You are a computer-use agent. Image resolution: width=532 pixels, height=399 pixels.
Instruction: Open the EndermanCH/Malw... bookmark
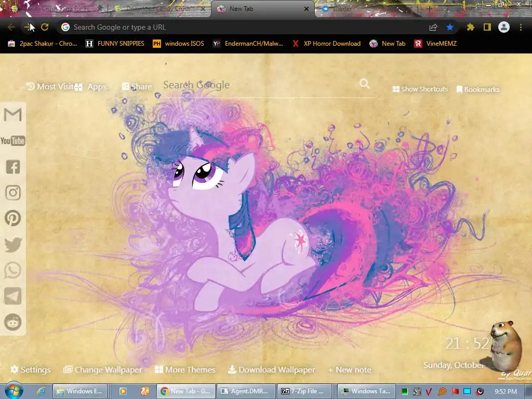(x=248, y=44)
